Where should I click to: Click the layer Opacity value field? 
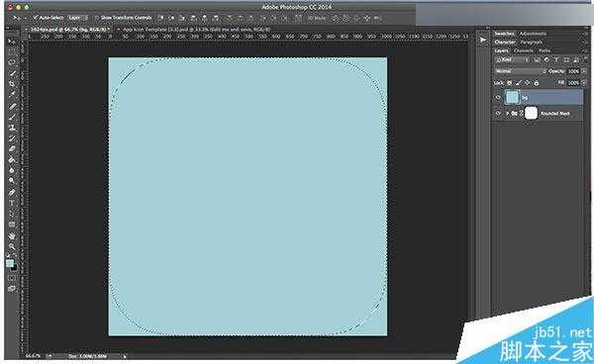573,71
